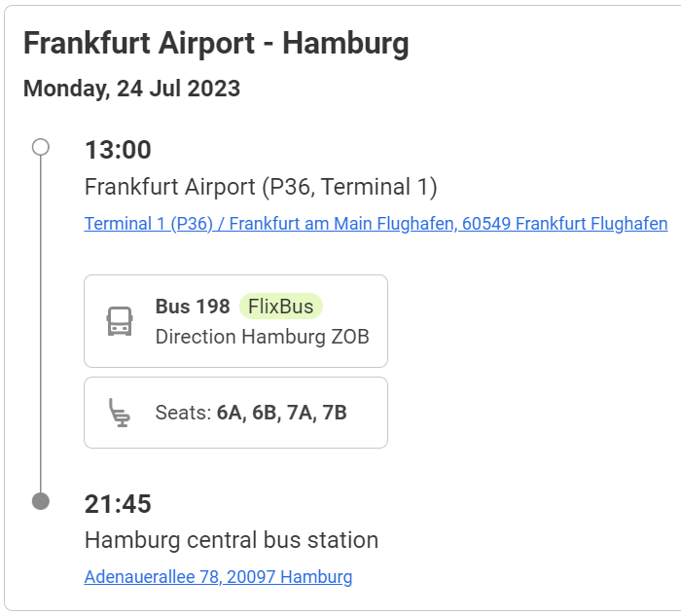Click the "Bus 198" label
Screen dimensions: 681x616
click(x=193, y=307)
